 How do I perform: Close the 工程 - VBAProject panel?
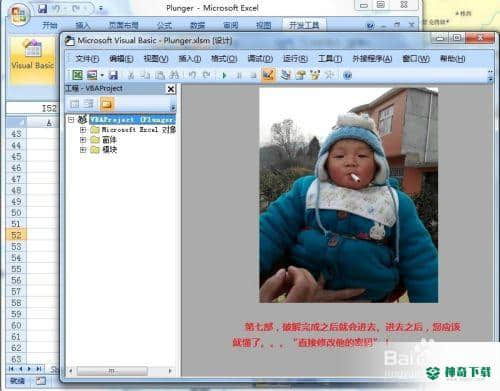click(171, 89)
